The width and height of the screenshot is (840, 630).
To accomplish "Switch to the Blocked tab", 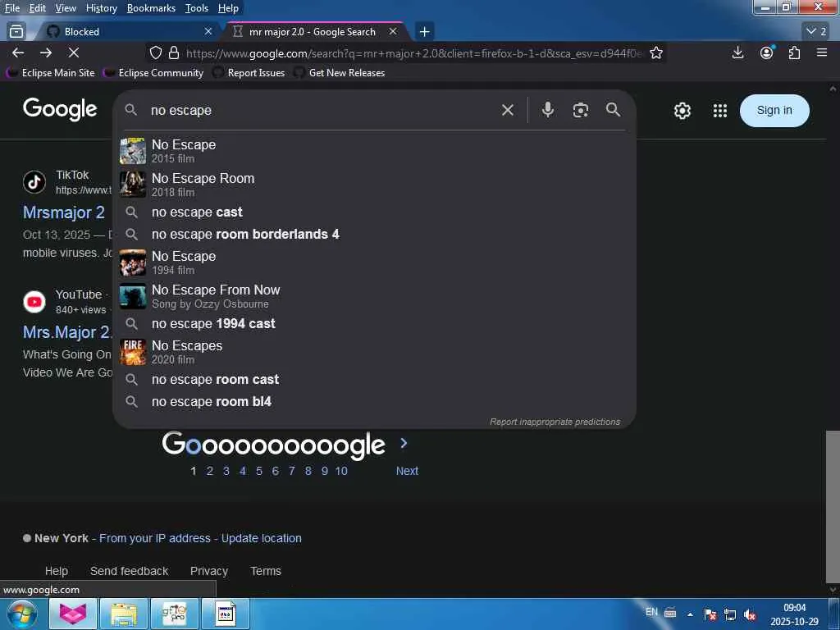I will (x=127, y=32).
